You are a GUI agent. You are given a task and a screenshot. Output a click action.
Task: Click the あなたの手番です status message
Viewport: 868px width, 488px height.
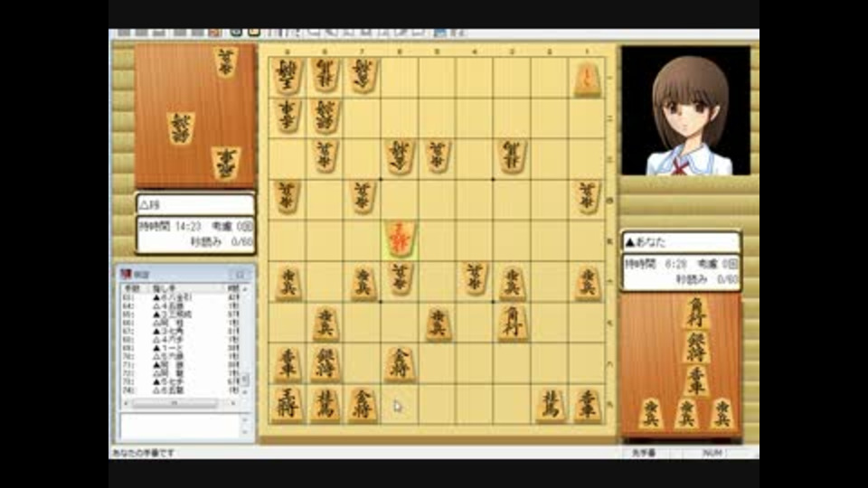coord(144,453)
